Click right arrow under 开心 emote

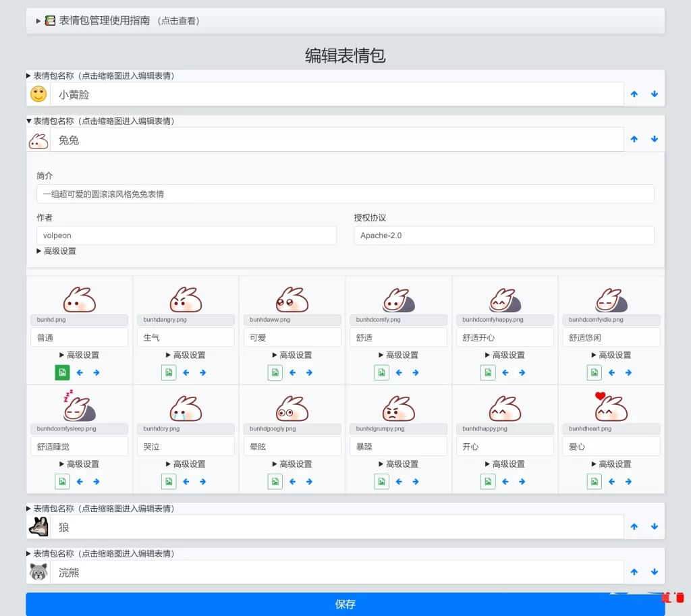click(522, 481)
